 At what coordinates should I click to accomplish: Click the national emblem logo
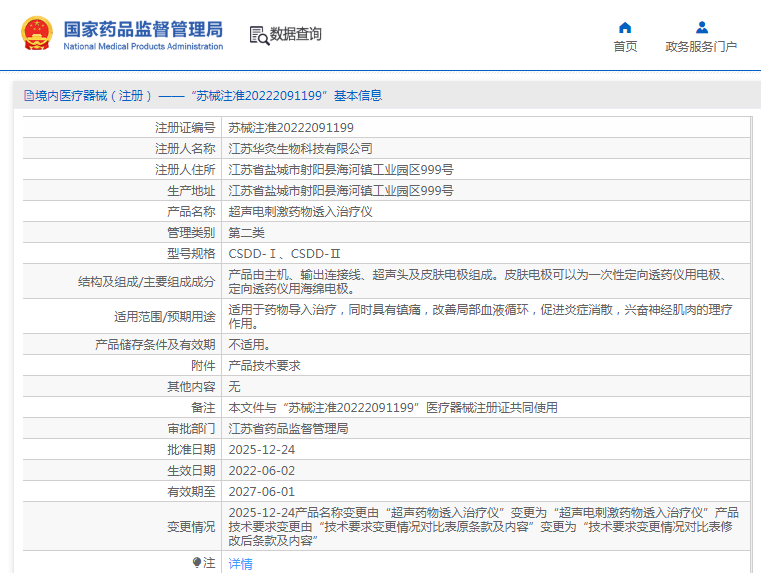(37, 34)
